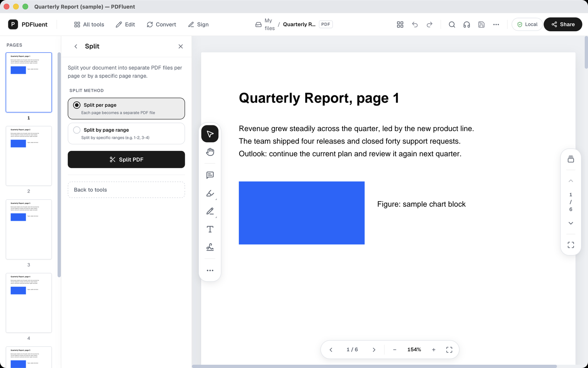Click the Share button
The height and width of the screenshot is (368, 588).
coord(563,24)
